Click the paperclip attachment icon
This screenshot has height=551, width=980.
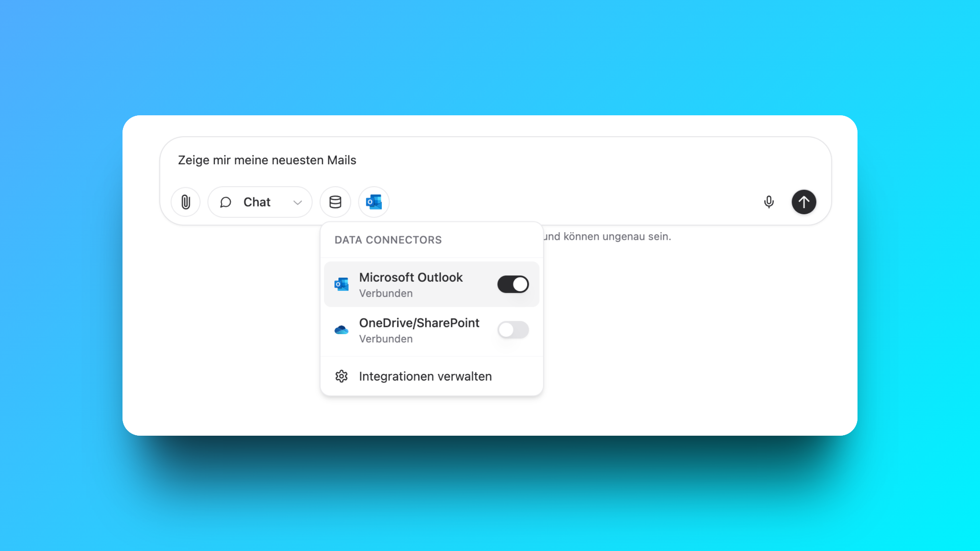186,202
